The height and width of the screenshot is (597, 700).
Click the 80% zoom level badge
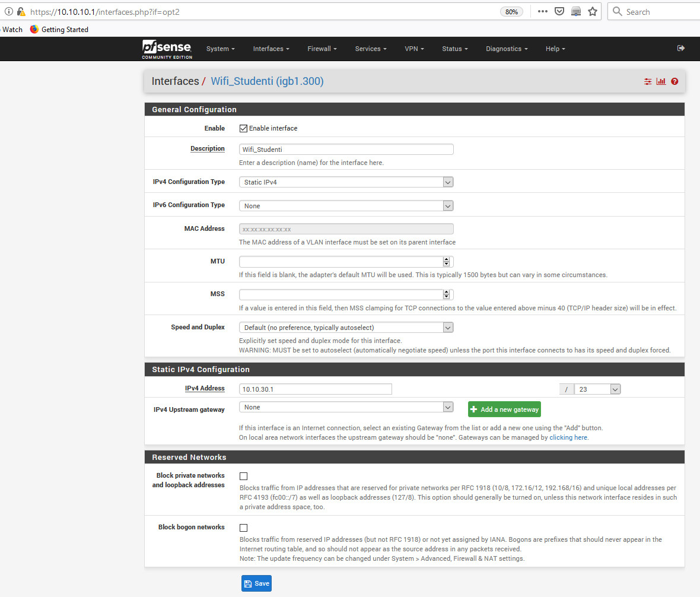tap(511, 12)
